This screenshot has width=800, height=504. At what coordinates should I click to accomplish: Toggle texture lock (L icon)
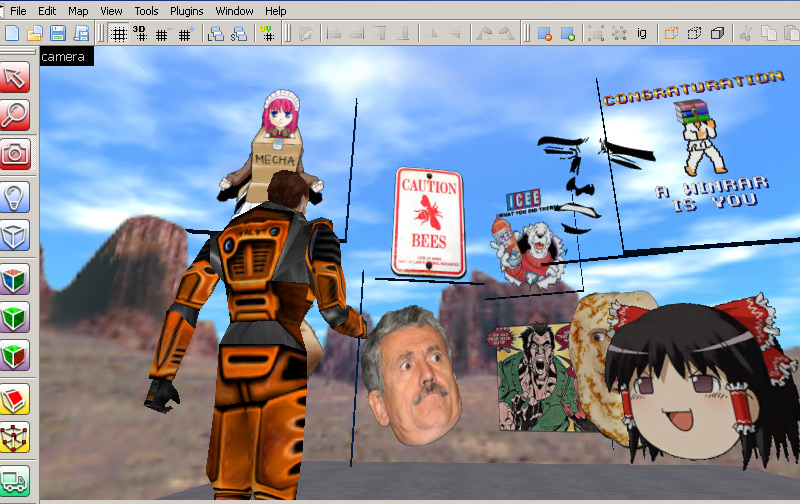(x=216, y=34)
